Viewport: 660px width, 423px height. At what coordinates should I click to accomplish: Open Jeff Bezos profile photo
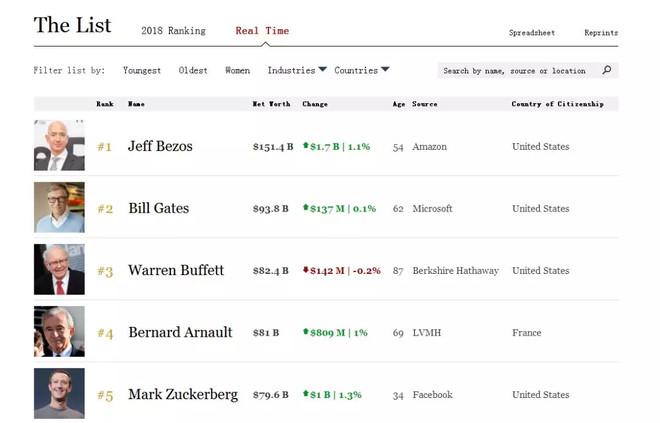pyautogui.click(x=59, y=146)
